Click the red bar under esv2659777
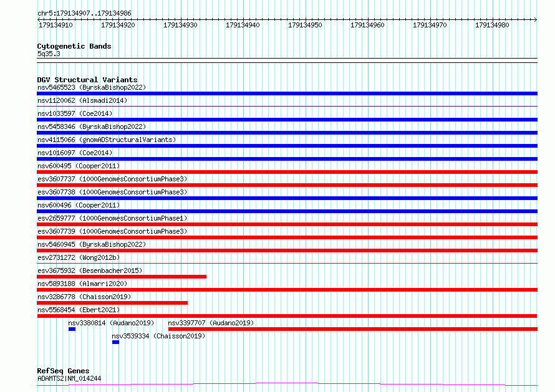Image resolution: width=555 pixels, height=392 pixels. click(x=287, y=224)
